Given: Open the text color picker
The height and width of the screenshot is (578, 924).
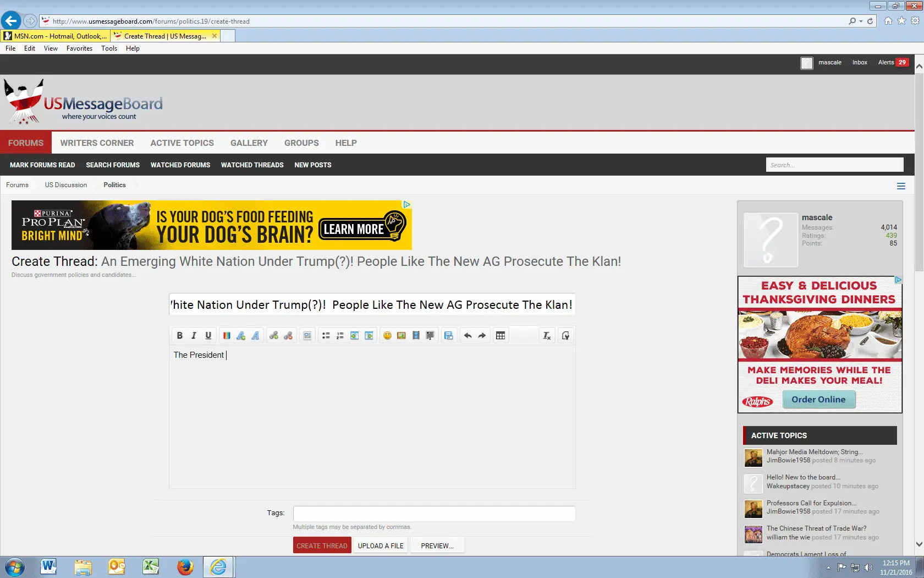Looking at the screenshot, I should (227, 335).
